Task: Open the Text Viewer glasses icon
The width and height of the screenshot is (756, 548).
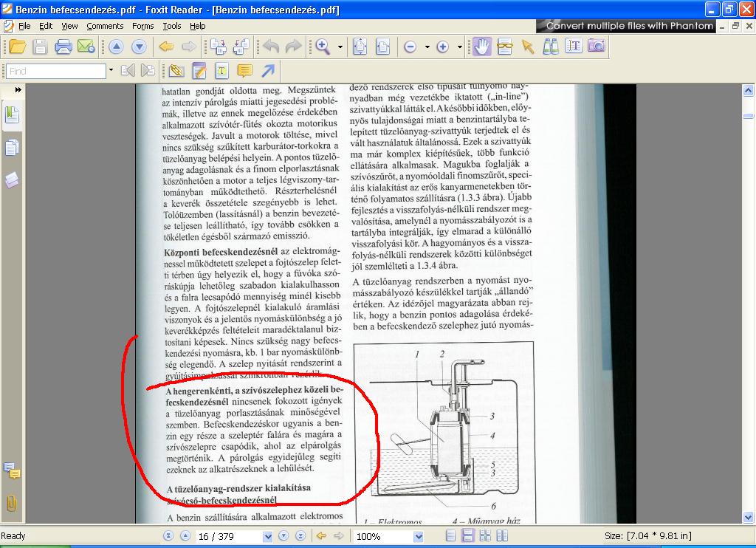Action: [504, 47]
